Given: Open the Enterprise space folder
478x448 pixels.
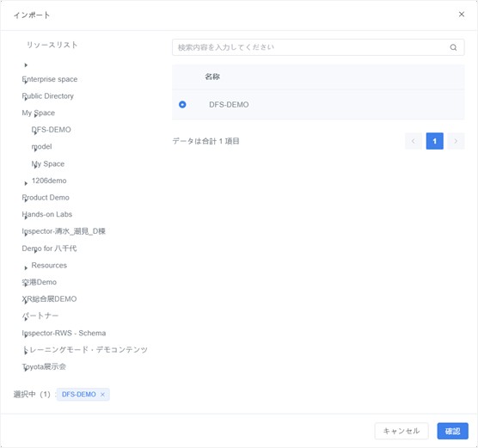Looking at the screenshot, I should click(x=50, y=79).
